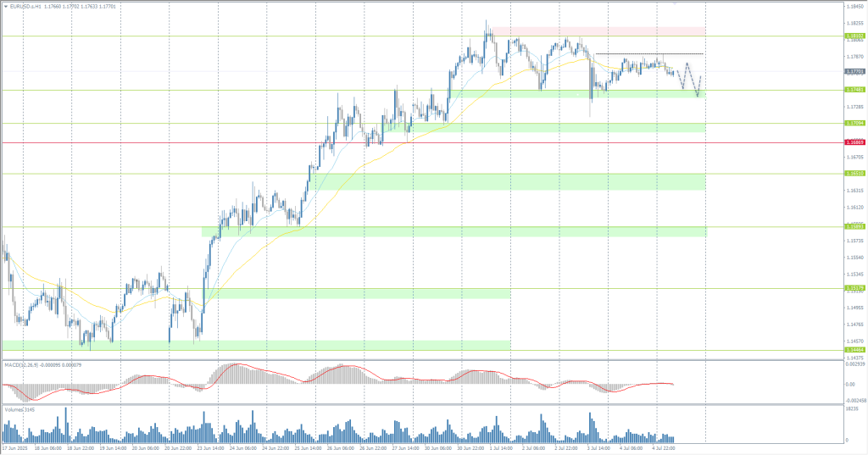Select the red 1.16869 price label
Image resolution: width=868 pixels, height=455 pixels.
click(854, 142)
